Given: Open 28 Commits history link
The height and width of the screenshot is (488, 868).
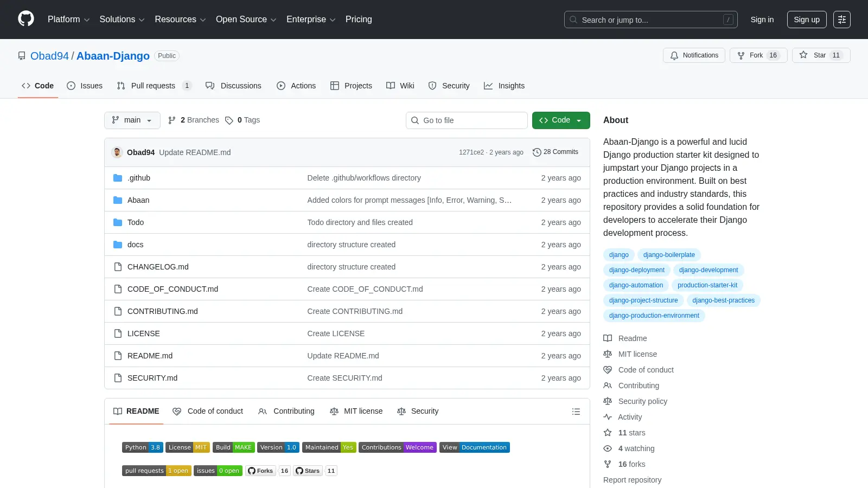Looking at the screenshot, I should (x=556, y=152).
